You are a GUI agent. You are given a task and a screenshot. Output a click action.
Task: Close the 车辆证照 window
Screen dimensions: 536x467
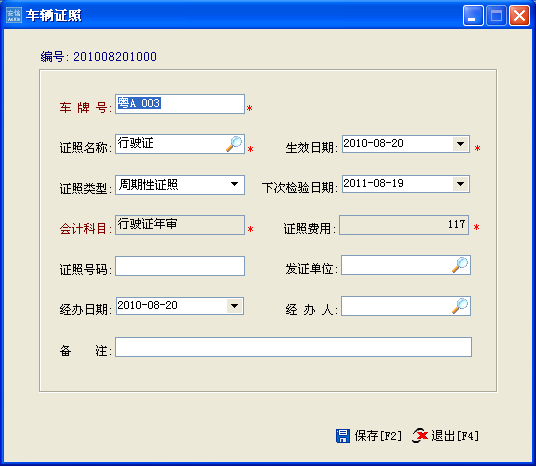(x=519, y=15)
